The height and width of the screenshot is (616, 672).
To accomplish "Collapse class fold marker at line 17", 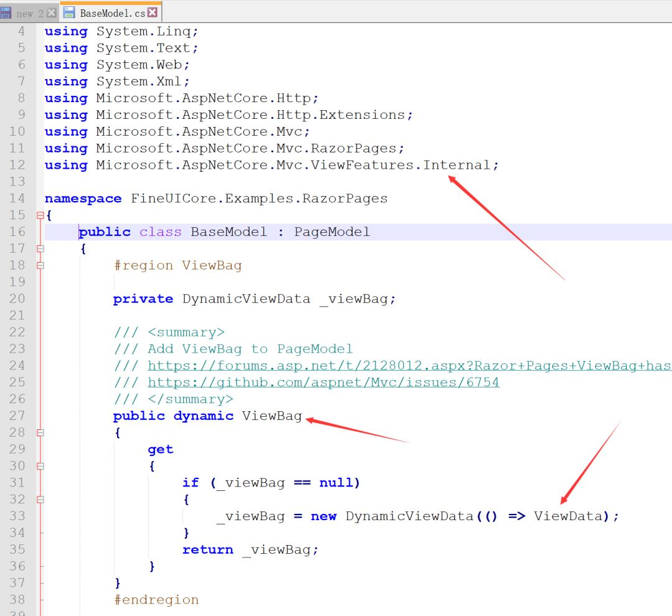I will (x=40, y=249).
